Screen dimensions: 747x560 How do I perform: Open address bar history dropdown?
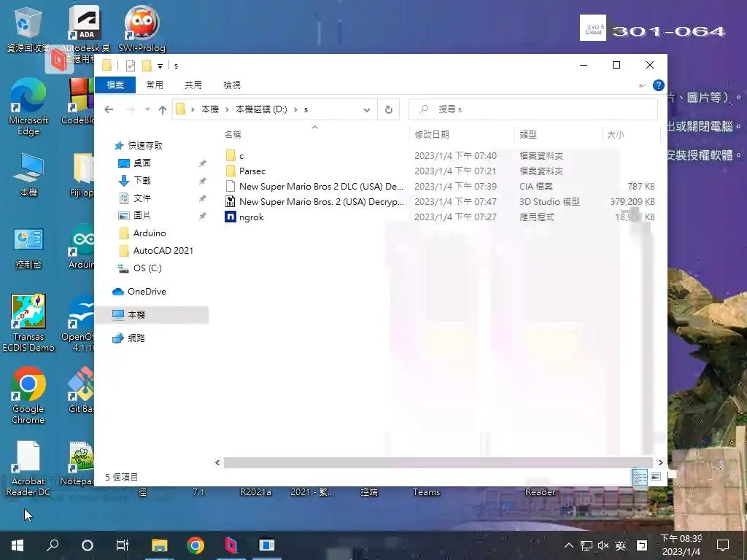click(367, 109)
